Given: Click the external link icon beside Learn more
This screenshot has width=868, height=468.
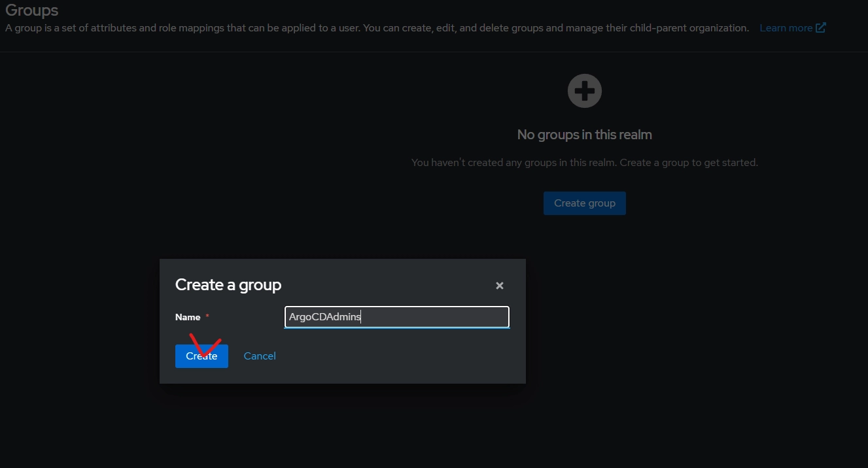Looking at the screenshot, I should (820, 28).
